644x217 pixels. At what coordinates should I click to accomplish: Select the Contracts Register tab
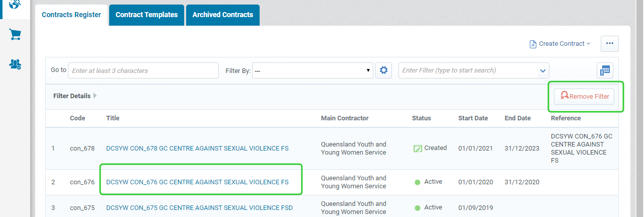click(71, 15)
